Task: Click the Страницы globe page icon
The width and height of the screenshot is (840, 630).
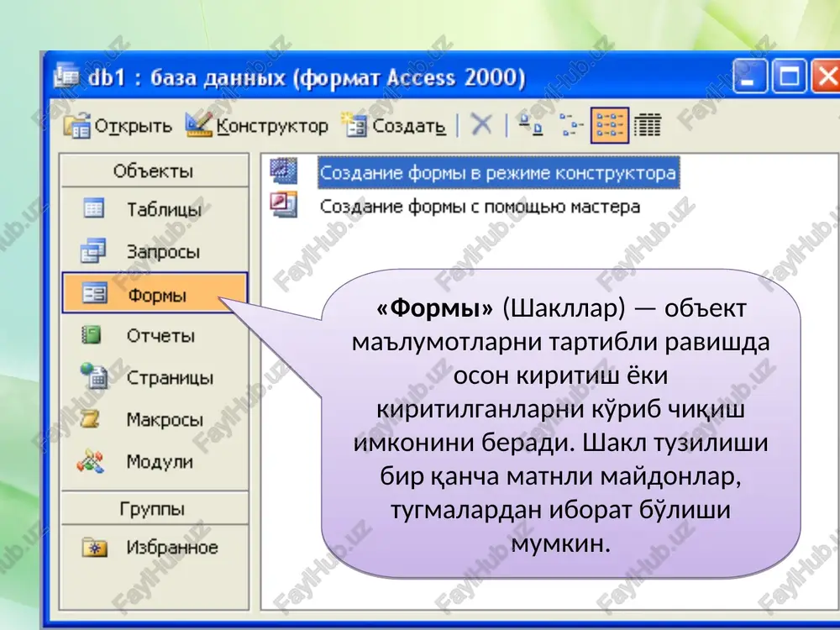Action: [94, 375]
